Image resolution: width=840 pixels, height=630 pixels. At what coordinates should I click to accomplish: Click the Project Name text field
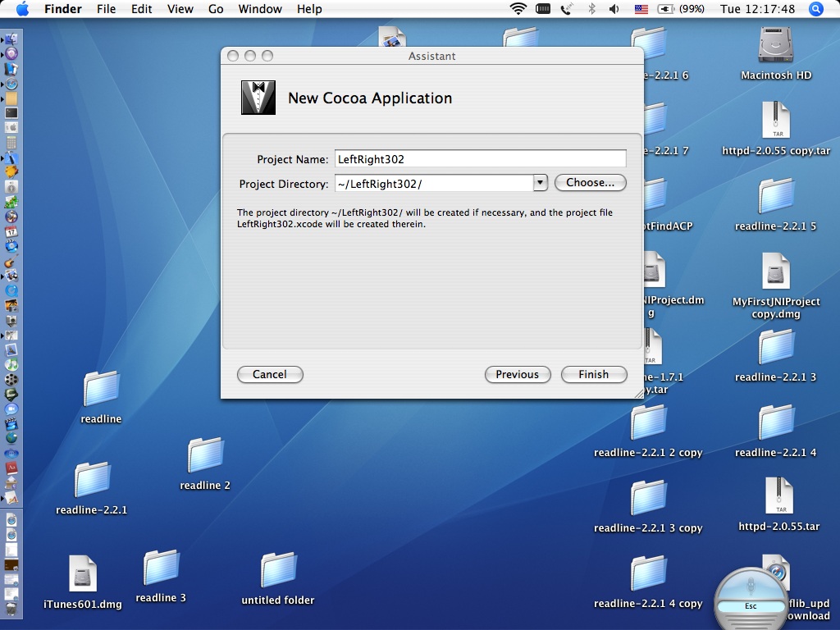tap(481, 158)
